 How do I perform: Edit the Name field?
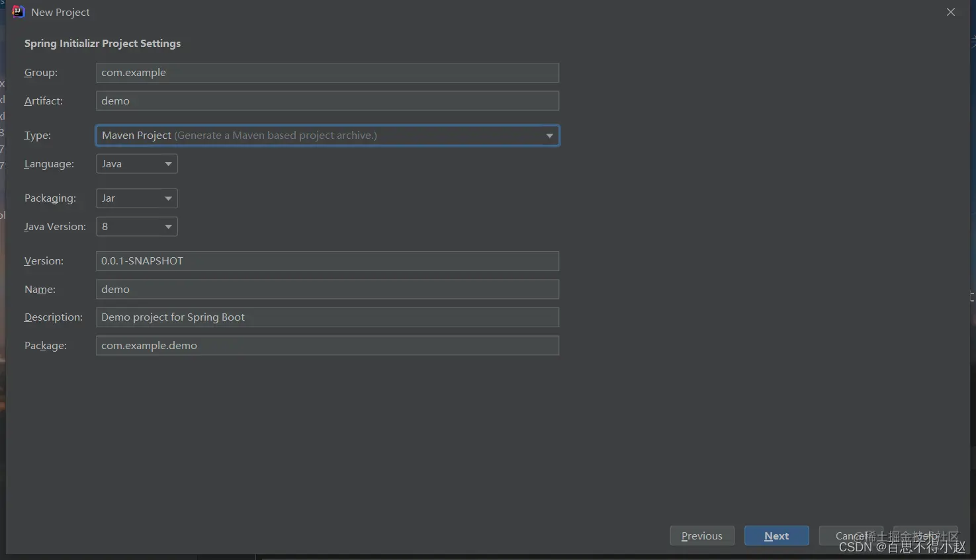click(x=328, y=289)
